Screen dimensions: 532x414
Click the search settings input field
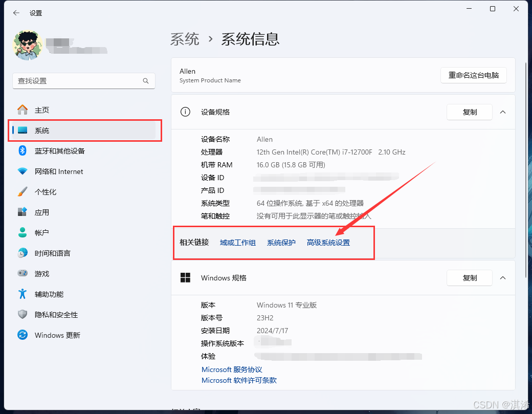84,81
